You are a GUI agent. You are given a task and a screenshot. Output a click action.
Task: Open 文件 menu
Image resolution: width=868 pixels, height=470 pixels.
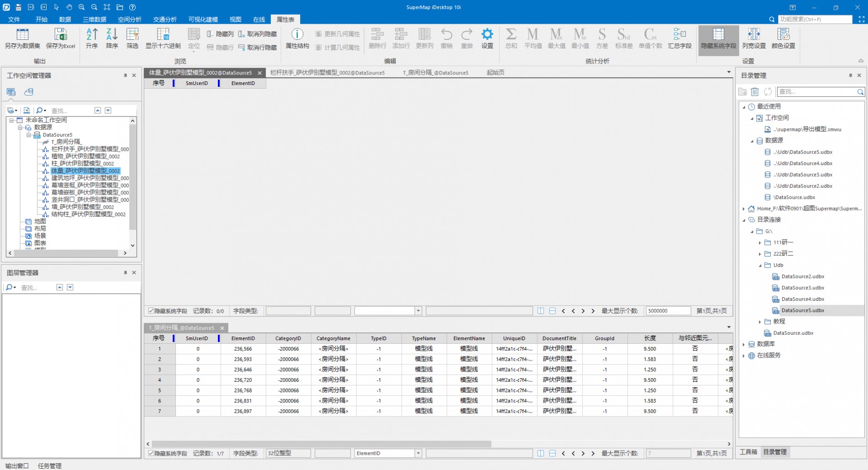(14, 20)
